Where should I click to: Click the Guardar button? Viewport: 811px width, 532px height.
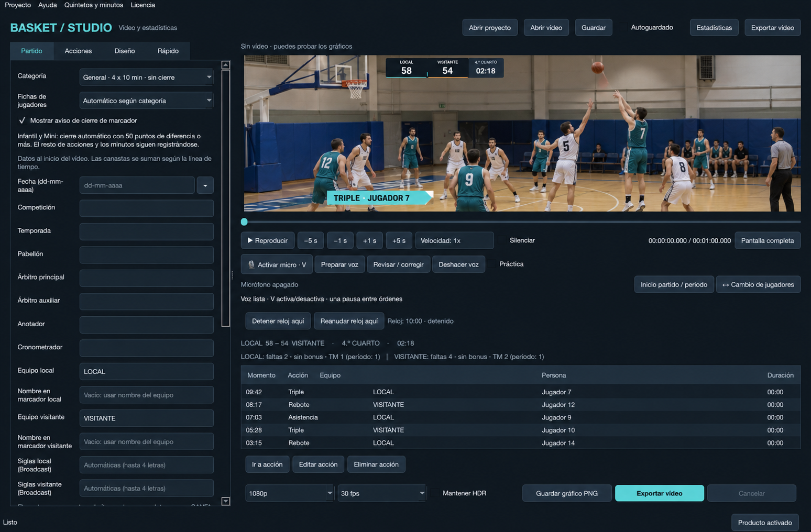pos(593,28)
